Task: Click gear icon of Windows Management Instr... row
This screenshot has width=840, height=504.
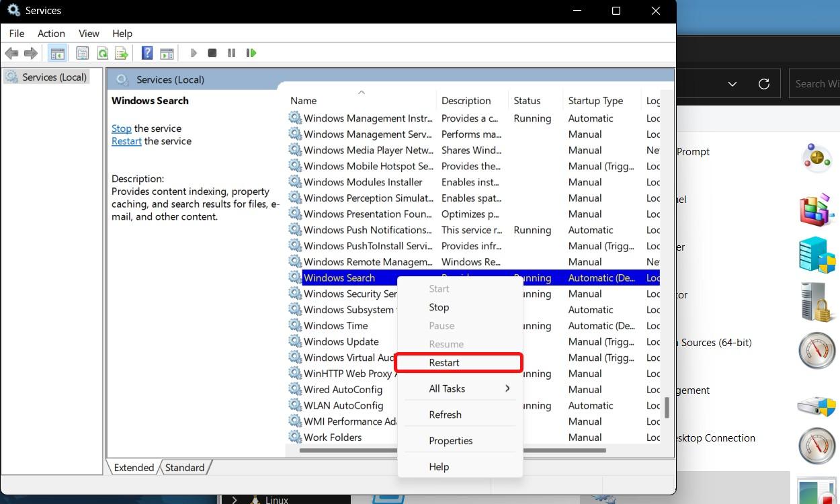Action: (x=295, y=118)
